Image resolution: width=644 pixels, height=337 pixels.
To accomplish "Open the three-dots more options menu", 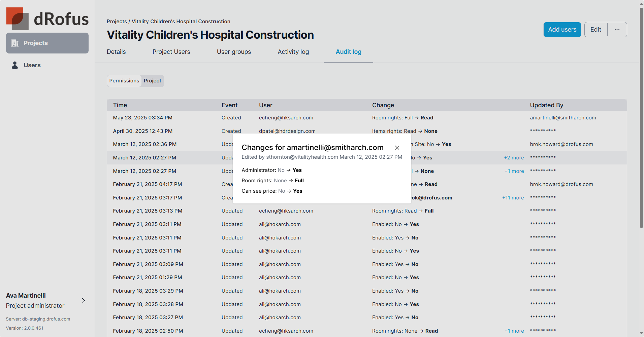I will pyautogui.click(x=617, y=30).
